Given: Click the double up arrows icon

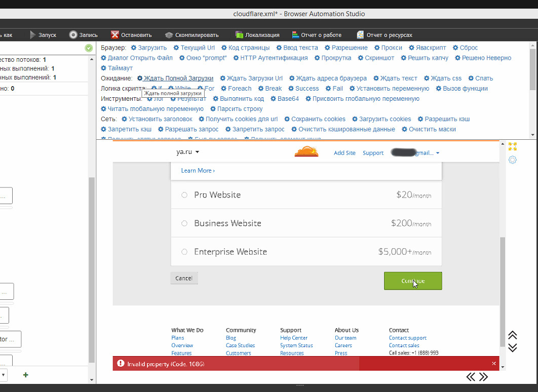Looking at the screenshot, I should (x=513, y=335).
